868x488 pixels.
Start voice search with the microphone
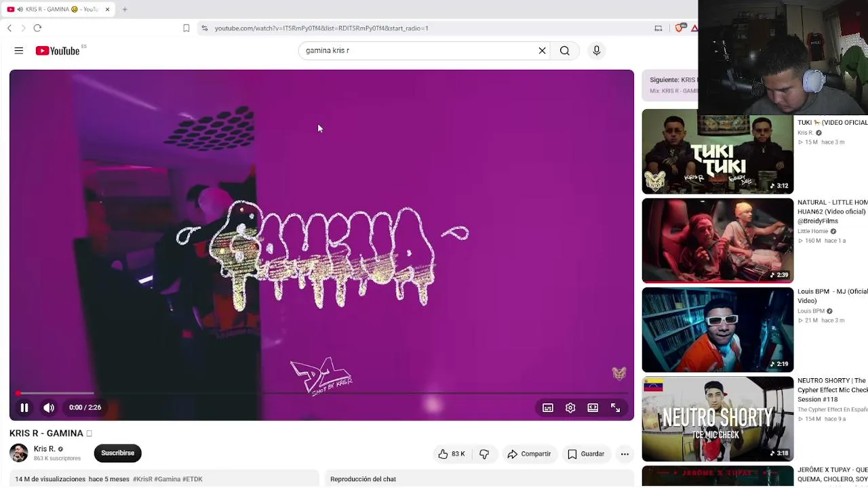click(x=597, y=51)
